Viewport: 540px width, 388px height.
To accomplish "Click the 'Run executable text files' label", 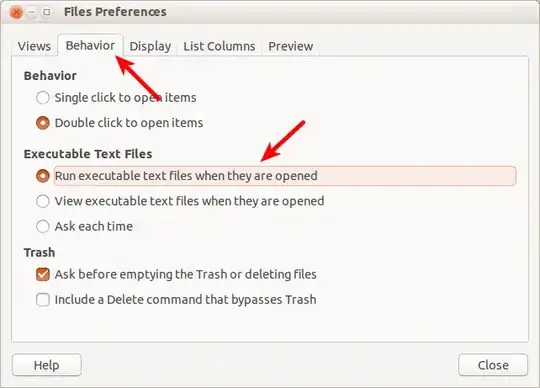I will click(x=186, y=176).
